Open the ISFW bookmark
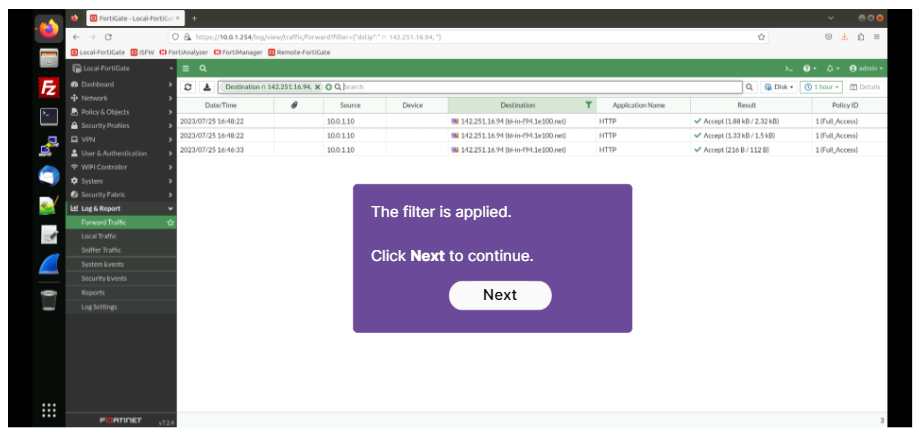 point(142,52)
